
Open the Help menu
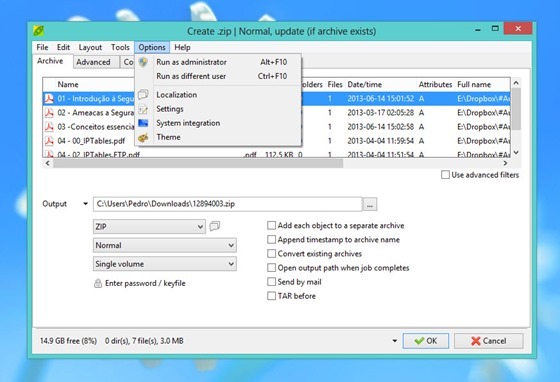tap(182, 47)
